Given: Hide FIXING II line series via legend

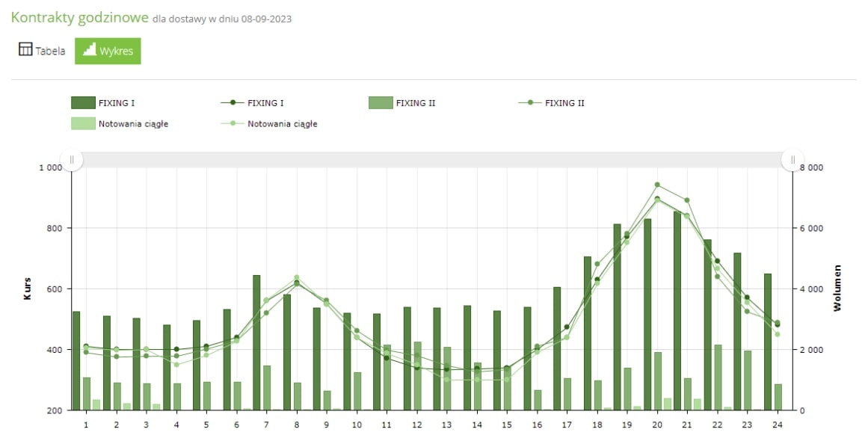Looking at the screenshot, I should (530, 103).
